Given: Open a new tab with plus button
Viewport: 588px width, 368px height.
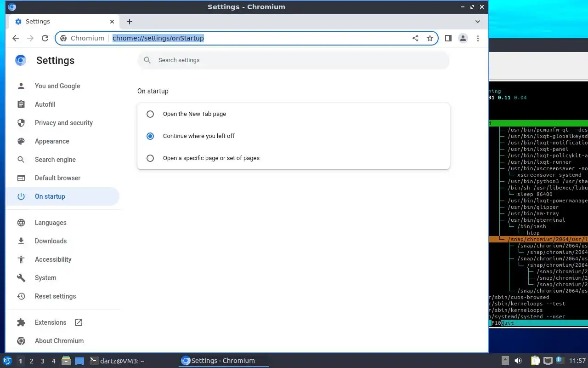Looking at the screenshot, I should point(130,22).
